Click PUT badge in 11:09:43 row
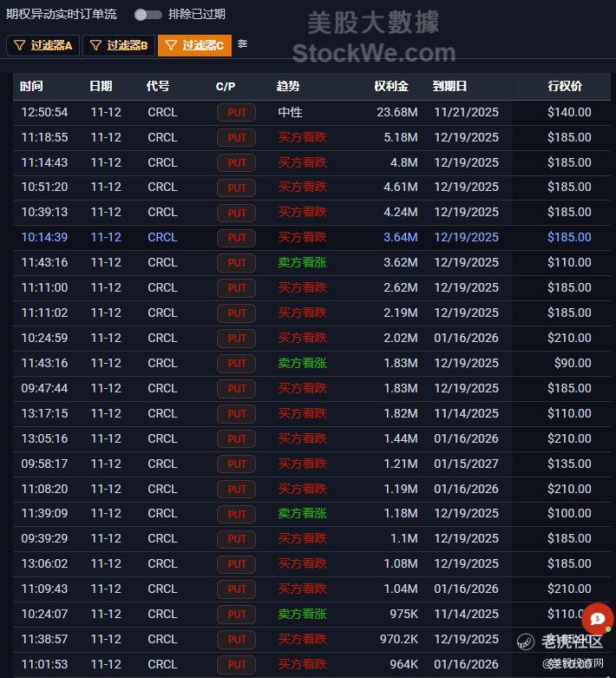Screen dimensions: 616x678 237,589
